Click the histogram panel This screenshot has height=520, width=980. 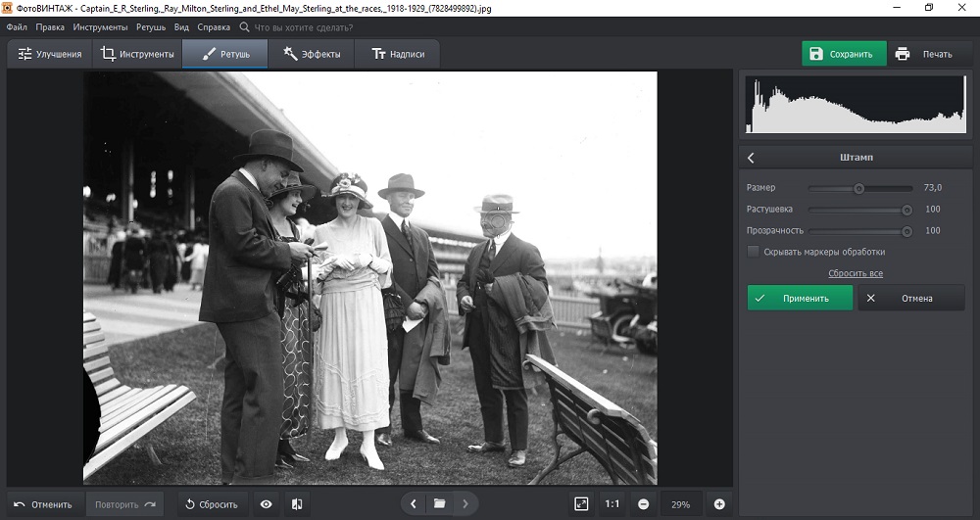[856, 104]
